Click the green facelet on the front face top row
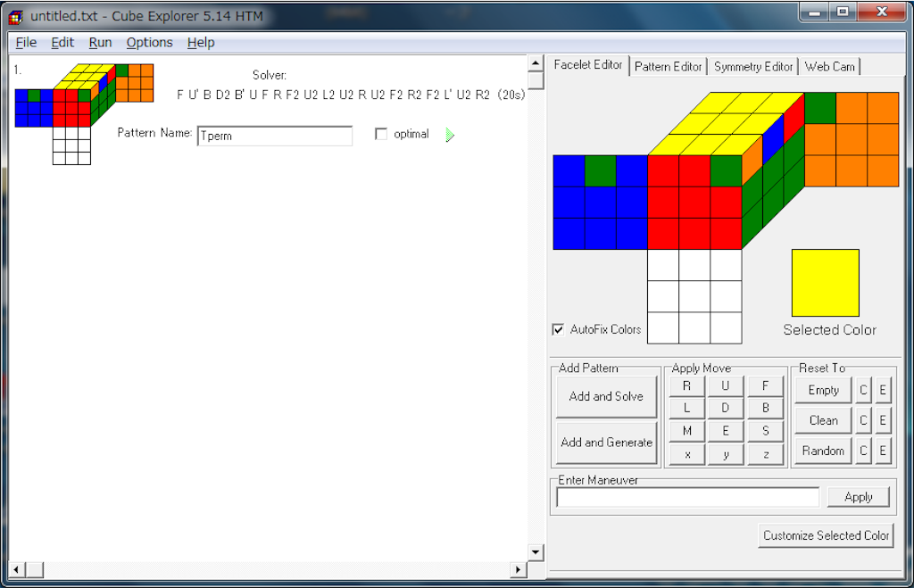This screenshot has width=914, height=588. click(727, 170)
